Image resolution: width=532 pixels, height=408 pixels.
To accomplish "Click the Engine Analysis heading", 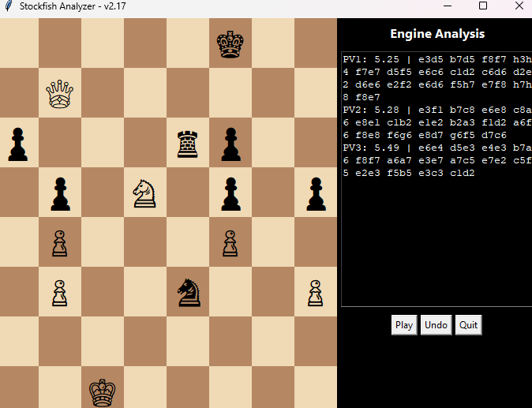I will (437, 34).
